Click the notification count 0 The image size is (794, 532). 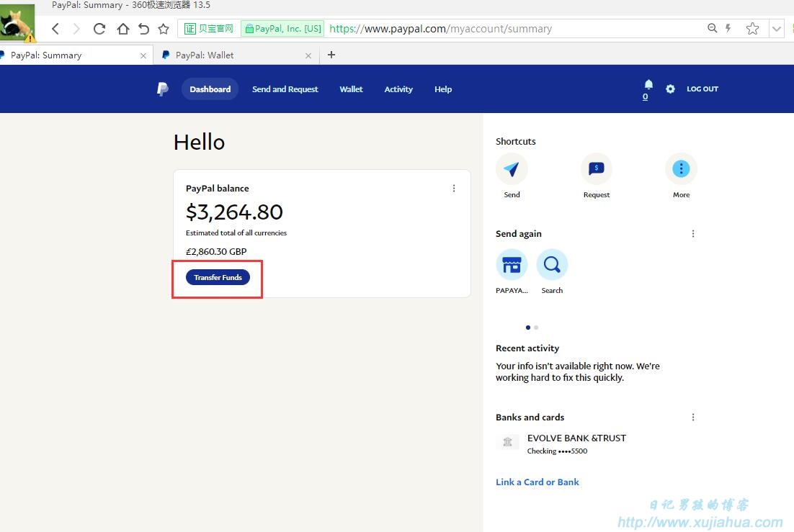pos(645,96)
